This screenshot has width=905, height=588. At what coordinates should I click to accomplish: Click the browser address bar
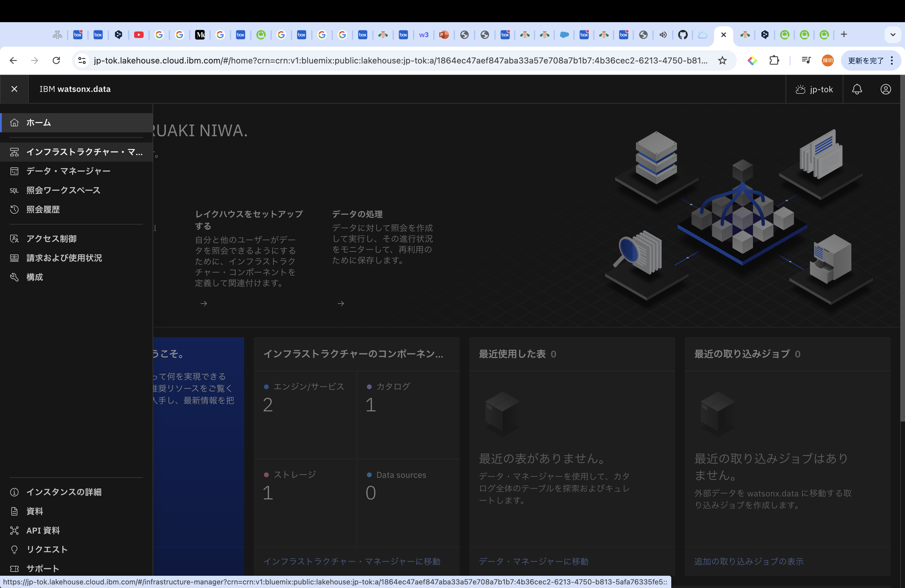tap(399, 60)
